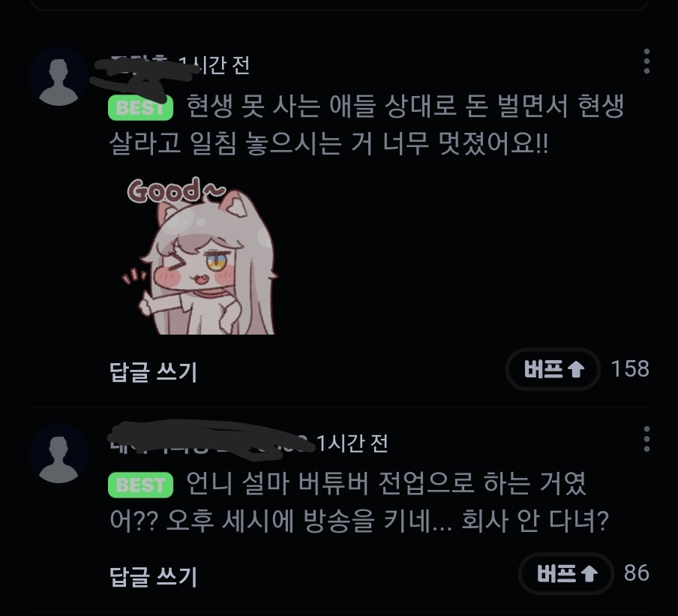Viewport: 678px width, 616px height.
Task: Click the BEST badge on the second comment
Action: pos(140,485)
